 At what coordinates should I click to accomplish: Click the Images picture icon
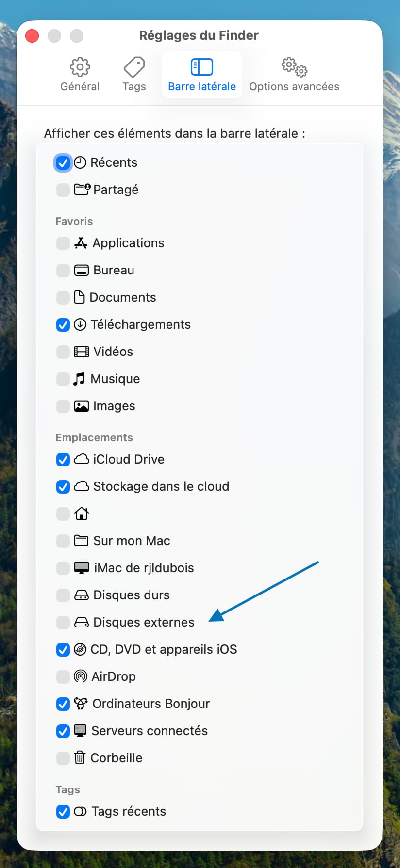pyautogui.click(x=81, y=406)
